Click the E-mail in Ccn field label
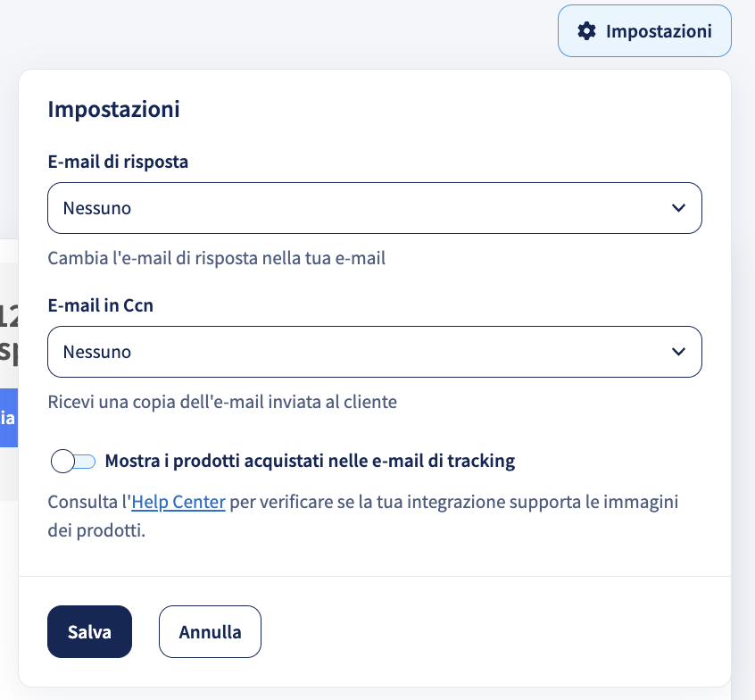The image size is (755, 700). 101,305
